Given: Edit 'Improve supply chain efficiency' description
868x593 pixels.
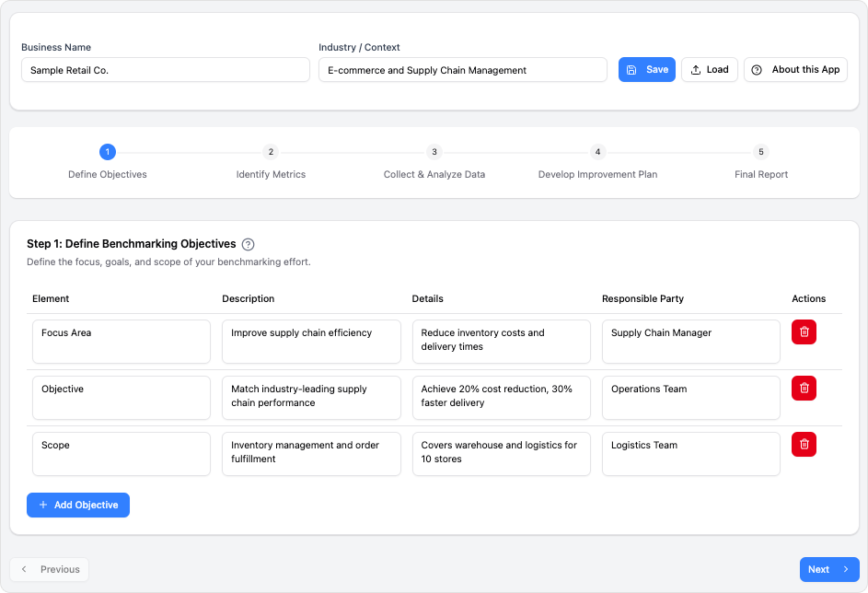Looking at the screenshot, I should 311,342.
